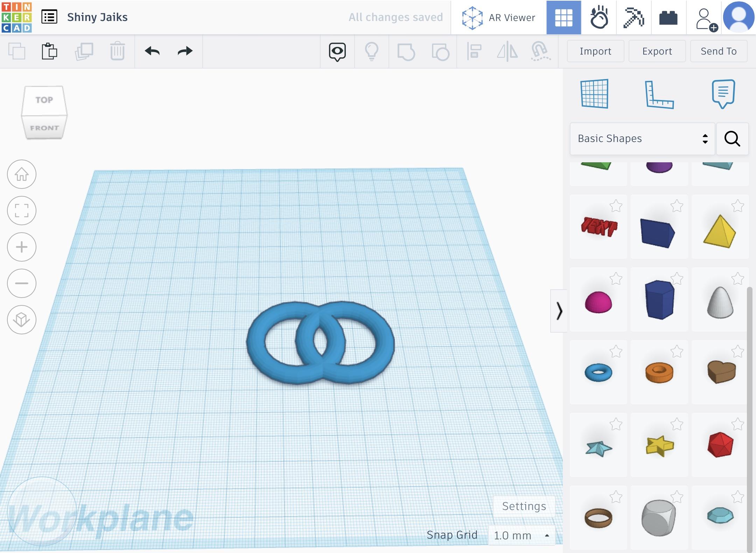Toggle the Show all eye icon

click(337, 52)
